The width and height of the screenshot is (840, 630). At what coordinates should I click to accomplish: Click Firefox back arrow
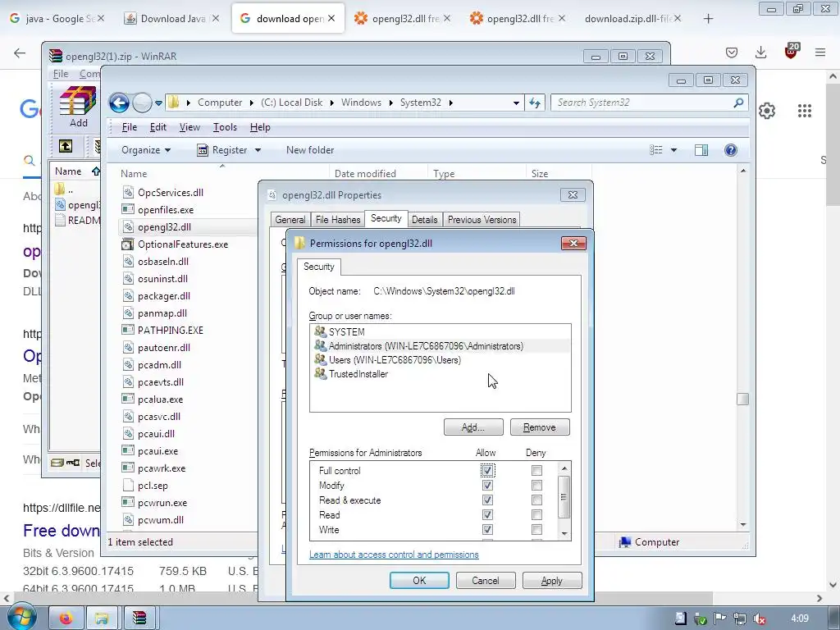20,52
